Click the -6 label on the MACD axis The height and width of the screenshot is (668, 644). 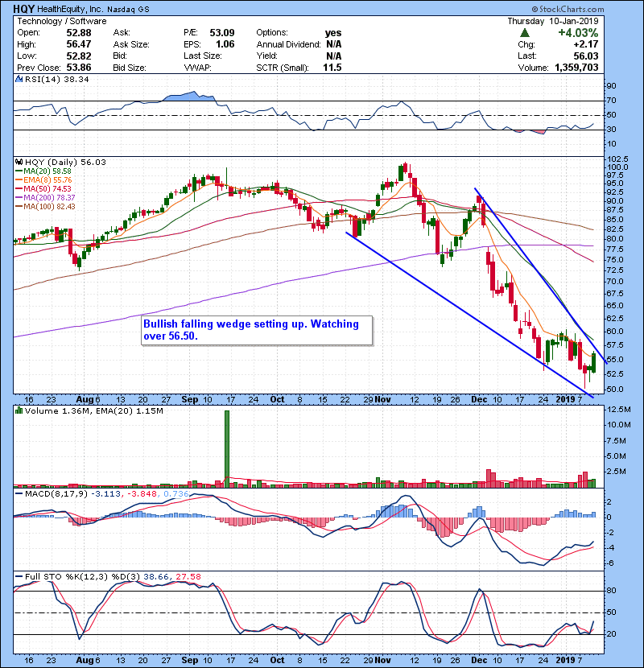[610, 563]
